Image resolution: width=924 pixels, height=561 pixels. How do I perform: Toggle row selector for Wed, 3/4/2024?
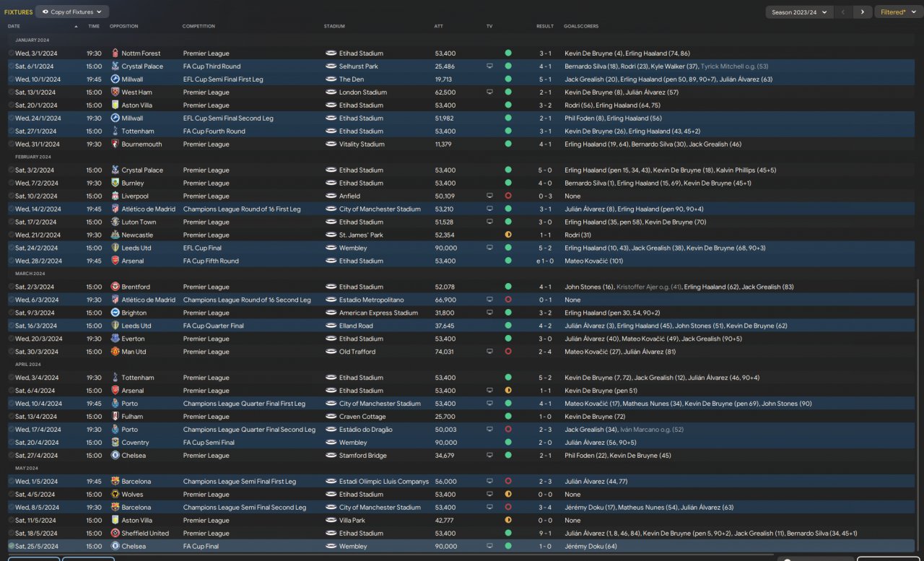point(11,378)
